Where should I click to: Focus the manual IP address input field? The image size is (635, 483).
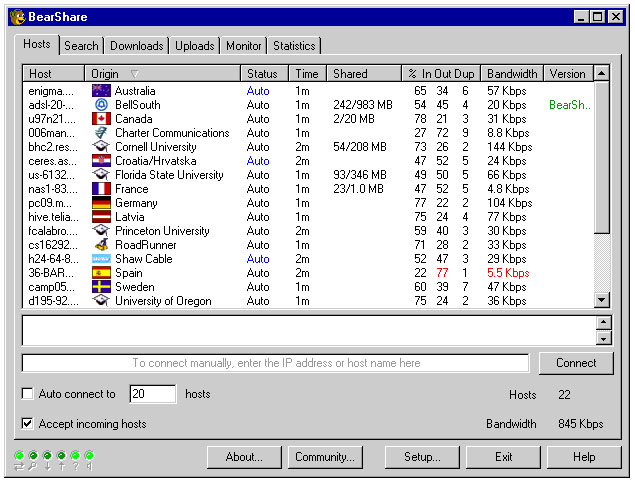[275, 363]
